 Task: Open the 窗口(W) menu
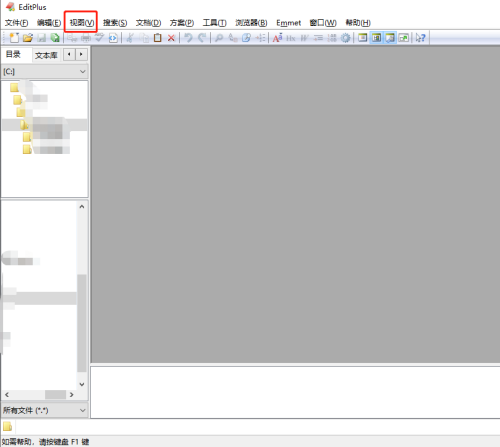coord(323,23)
